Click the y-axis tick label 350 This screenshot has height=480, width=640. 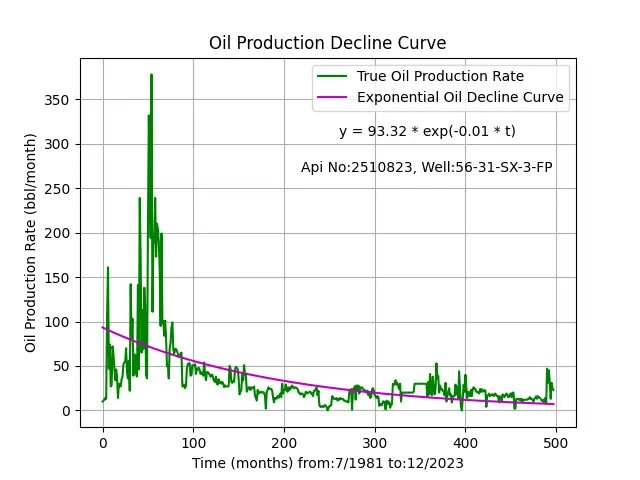[x=57, y=100]
